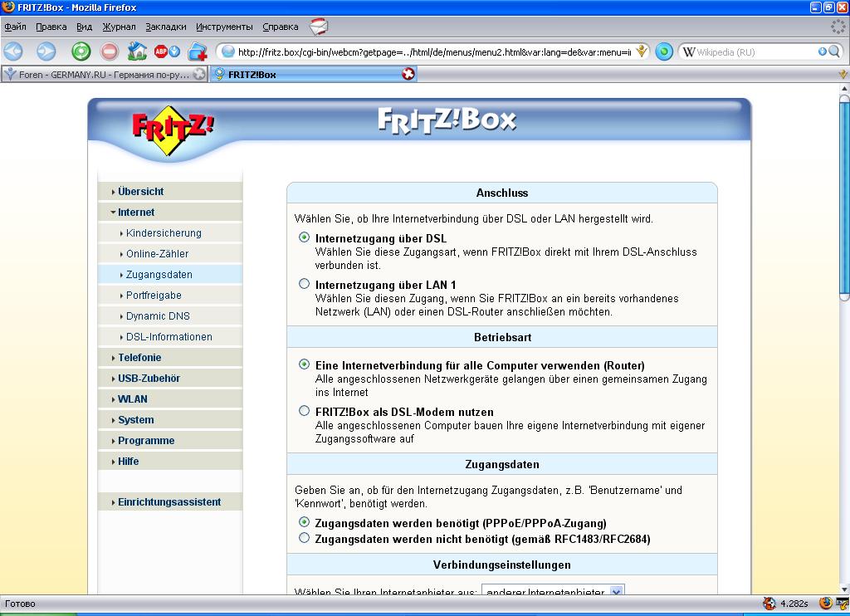Expand the WLAN sidebar section
850x616 pixels.
point(133,399)
